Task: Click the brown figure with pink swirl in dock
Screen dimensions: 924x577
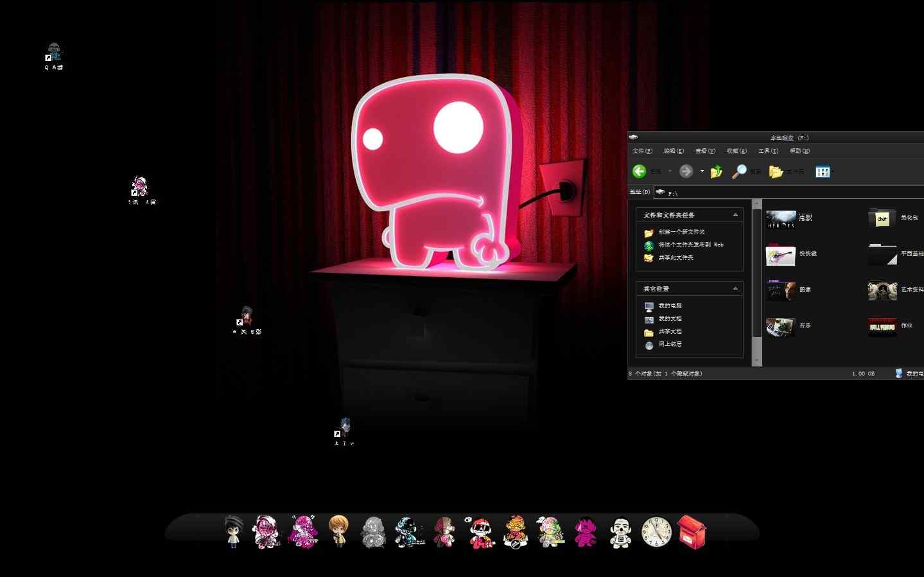Action: [444, 532]
